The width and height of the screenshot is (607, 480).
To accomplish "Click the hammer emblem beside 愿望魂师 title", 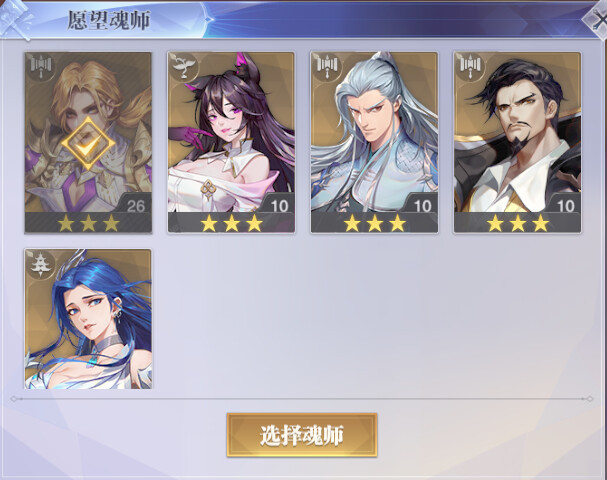I will (x=16, y=19).
